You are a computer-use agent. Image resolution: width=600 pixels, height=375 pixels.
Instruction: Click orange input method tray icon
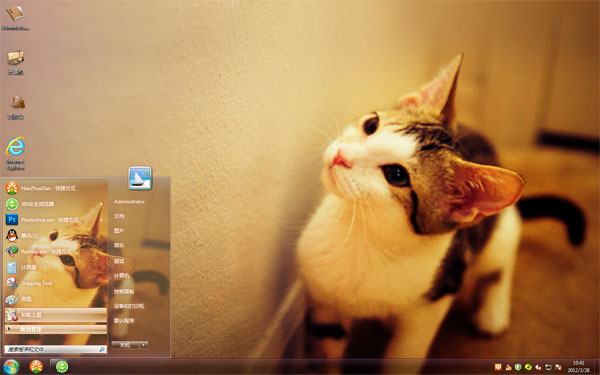(498, 367)
